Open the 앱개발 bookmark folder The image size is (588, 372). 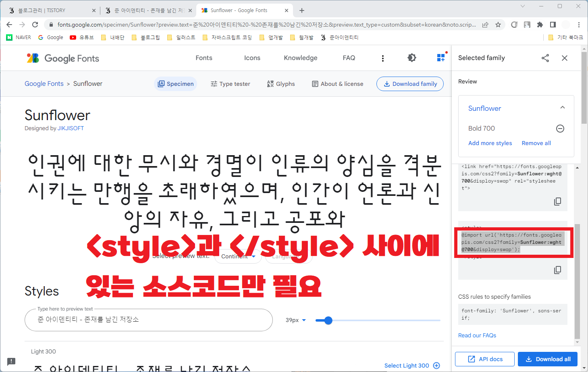point(271,37)
